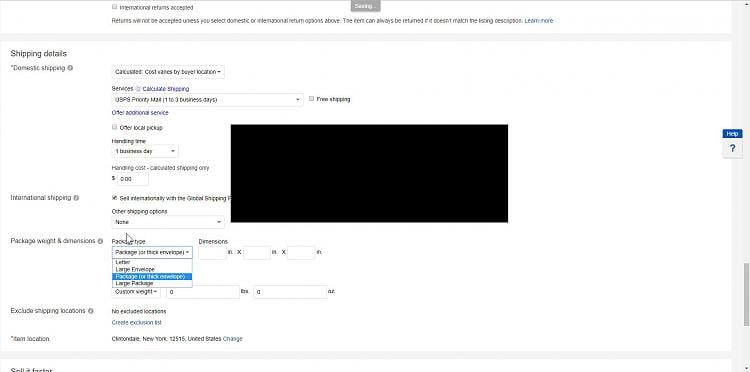The height and width of the screenshot is (372, 750).
Task: Enable the Free shipping checkbox
Action: pos(311,99)
